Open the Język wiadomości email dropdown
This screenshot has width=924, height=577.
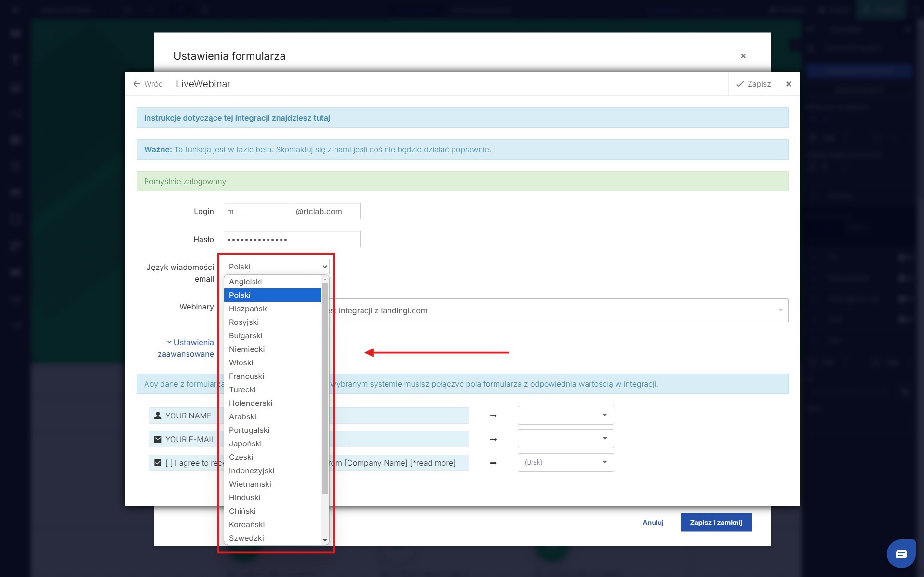pos(276,267)
